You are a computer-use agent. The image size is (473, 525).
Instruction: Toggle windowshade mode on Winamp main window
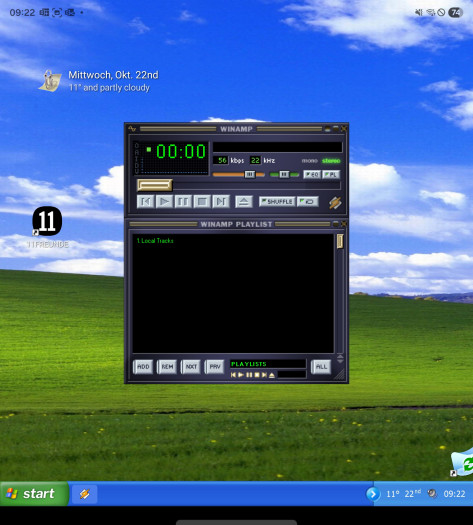click(x=336, y=129)
